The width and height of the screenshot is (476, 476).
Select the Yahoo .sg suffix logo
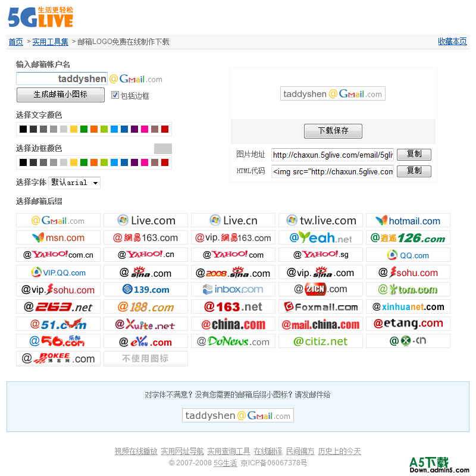coord(321,255)
